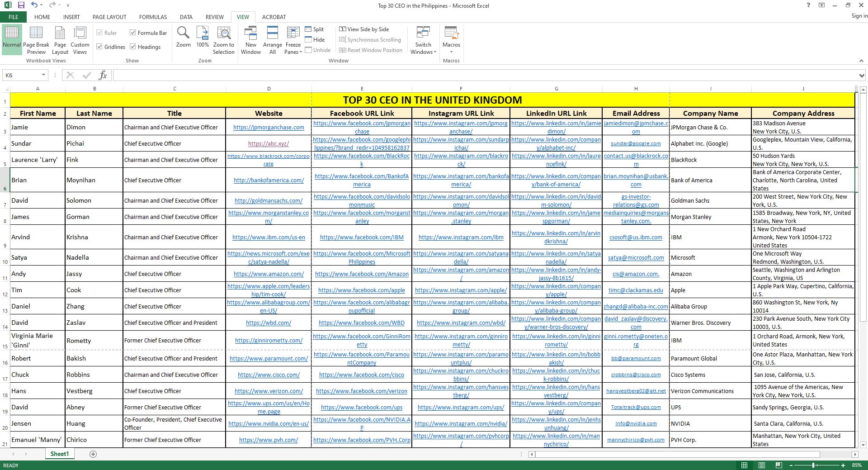Select the Sheet1 tab

tap(60, 454)
